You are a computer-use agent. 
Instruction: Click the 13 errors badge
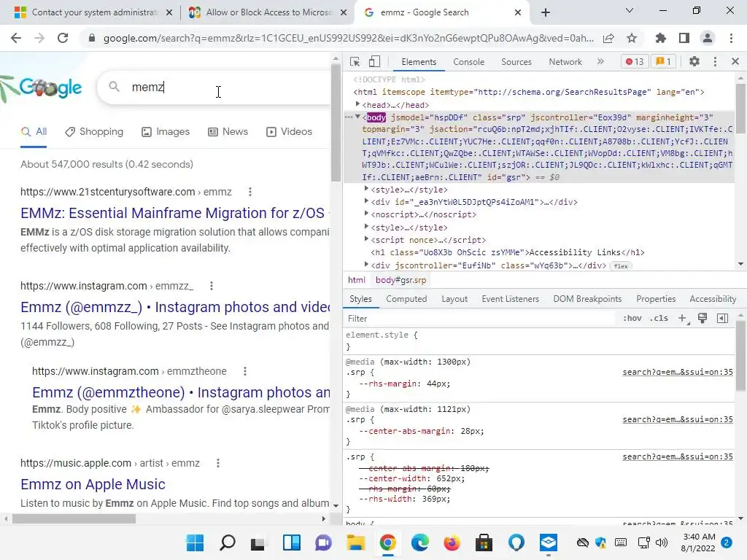coord(635,61)
